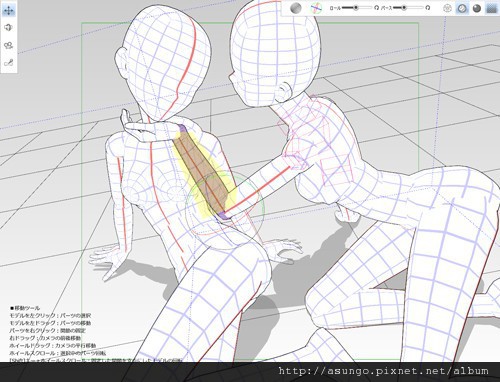
Task: Toggle the dark shaded sphere display icon
Action: coord(477,8)
